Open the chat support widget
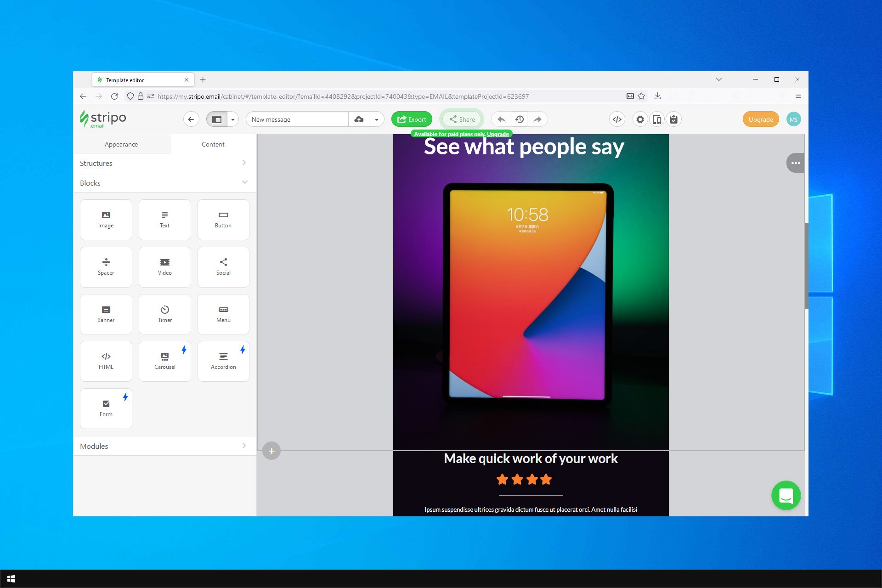 [x=786, y=495]
